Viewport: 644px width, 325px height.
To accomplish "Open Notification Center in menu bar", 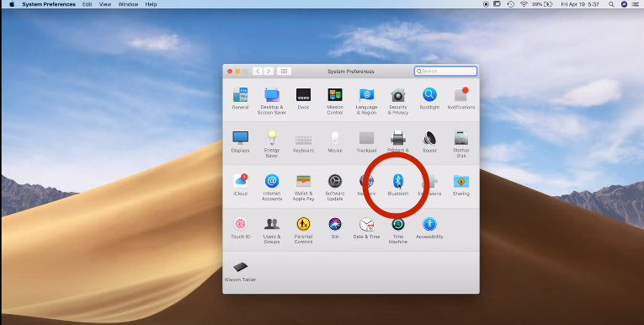I will [636, 4].
